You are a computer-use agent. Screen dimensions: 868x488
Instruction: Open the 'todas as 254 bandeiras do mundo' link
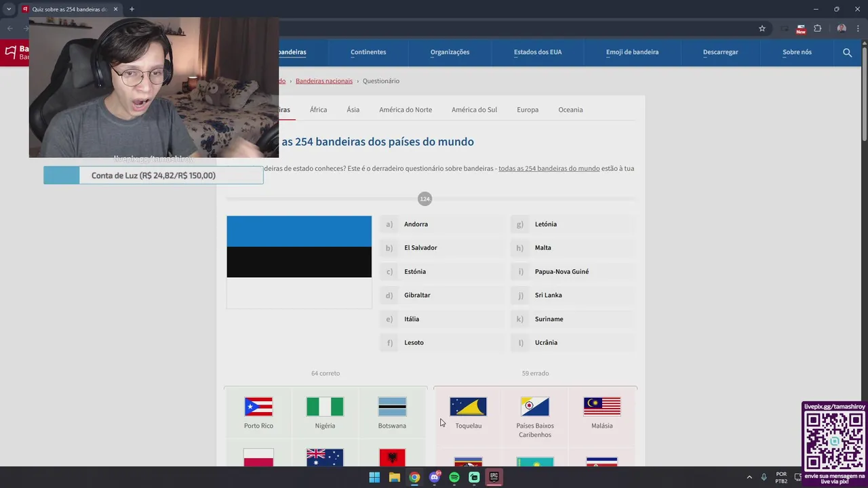click(549, 169)
